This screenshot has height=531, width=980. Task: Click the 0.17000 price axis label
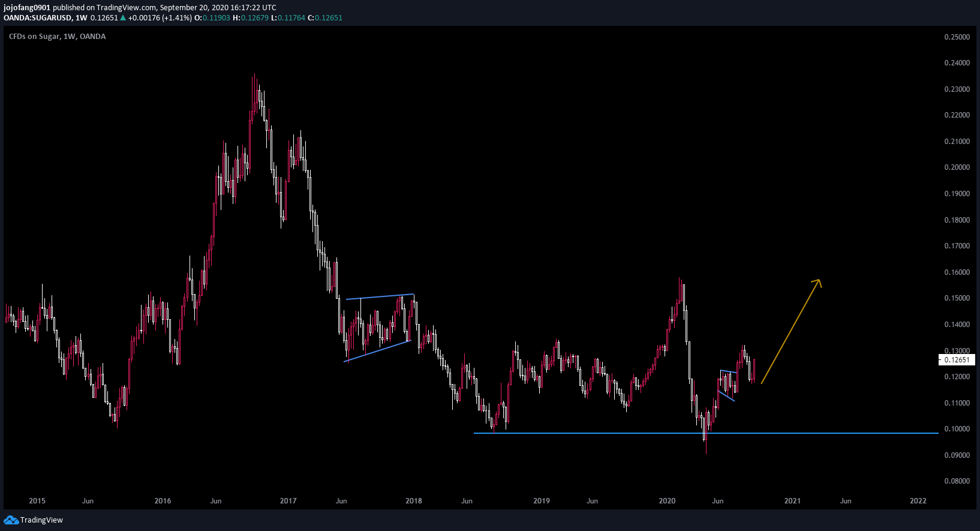pos(957,246)
